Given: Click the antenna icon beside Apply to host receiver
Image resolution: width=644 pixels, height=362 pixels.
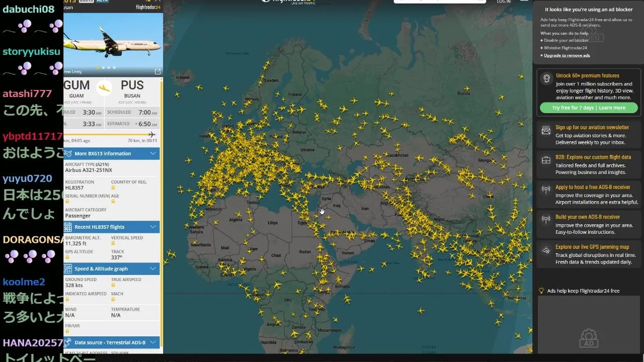Looking at the screenshot, I should click(x=546, y=190).
